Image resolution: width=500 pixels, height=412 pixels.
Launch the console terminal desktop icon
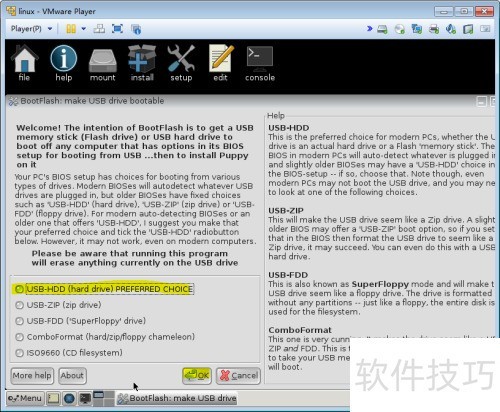click(260, 63)
